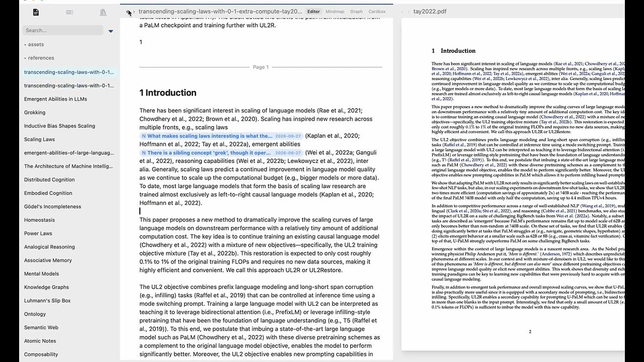The image size is (644, 362).
Task: Click the '1 Introduction' heading in the editor
Action: (x=168, y=93)
